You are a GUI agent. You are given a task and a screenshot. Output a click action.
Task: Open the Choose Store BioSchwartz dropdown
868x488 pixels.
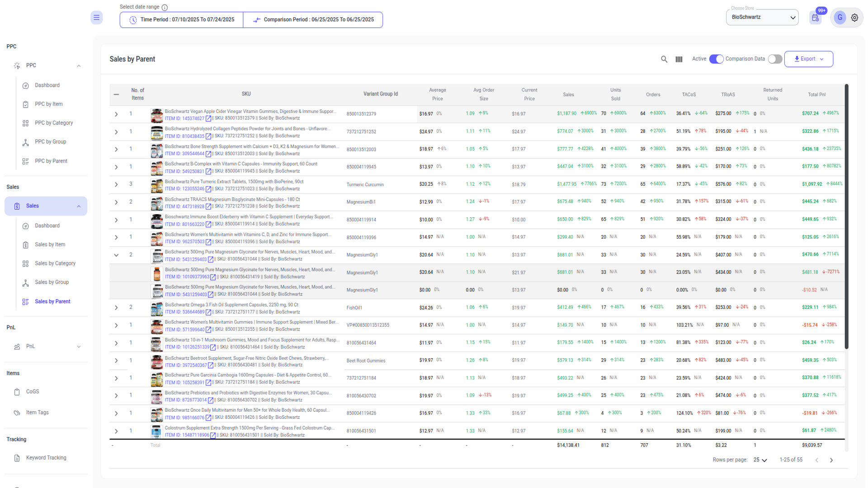[x=762, y=17]
